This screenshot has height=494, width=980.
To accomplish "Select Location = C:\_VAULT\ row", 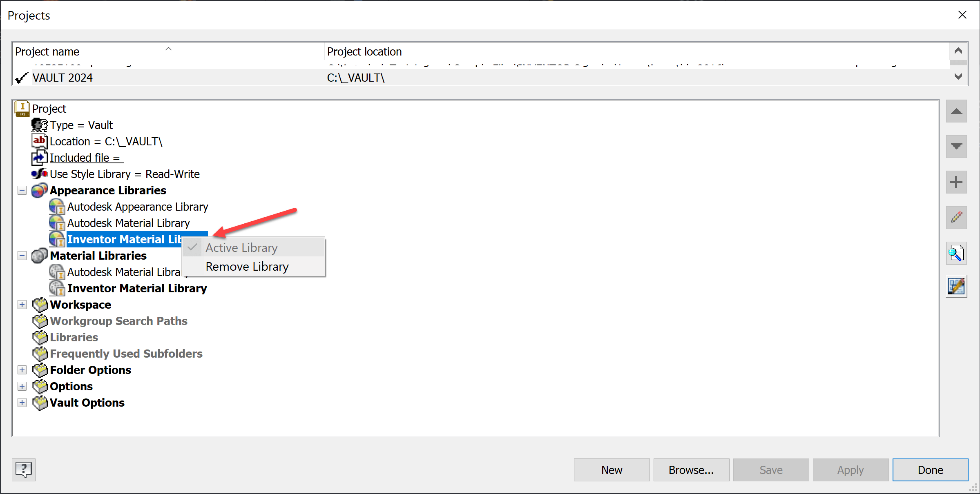I will 106,141.
